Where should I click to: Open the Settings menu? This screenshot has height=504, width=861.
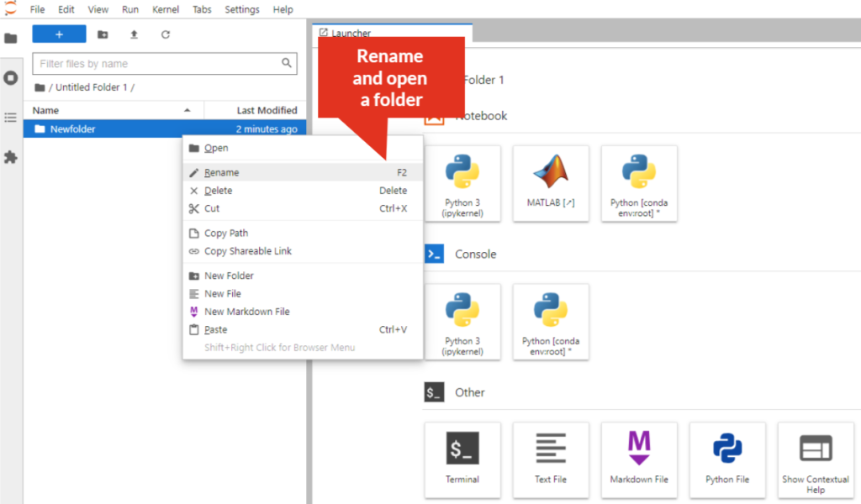point(241,9)
